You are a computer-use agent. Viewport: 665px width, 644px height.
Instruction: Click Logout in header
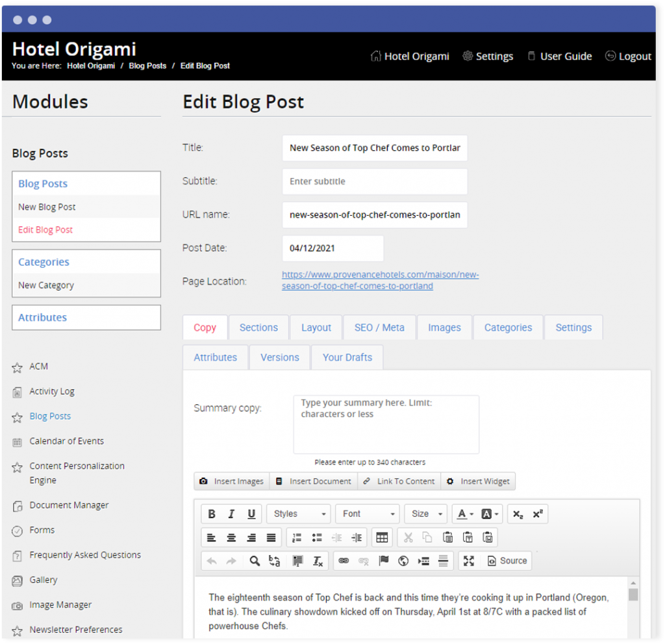click(628, 57)
